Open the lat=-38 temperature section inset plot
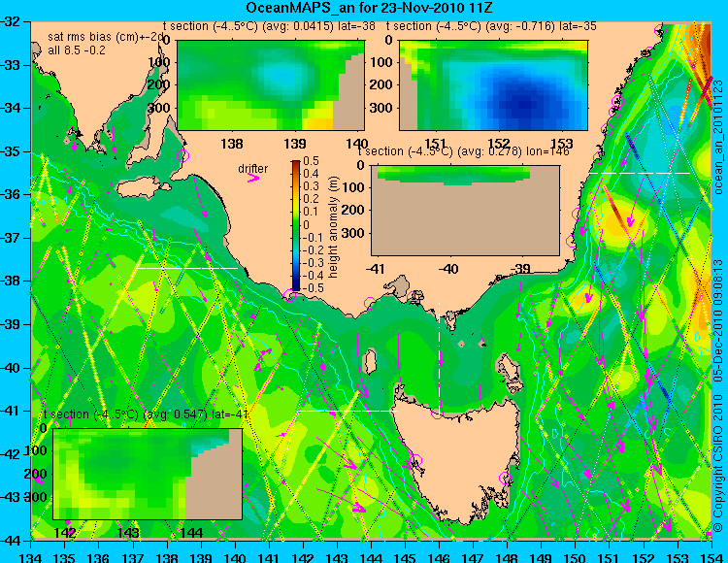The image size is (728, 563). [x=271, y=85]
